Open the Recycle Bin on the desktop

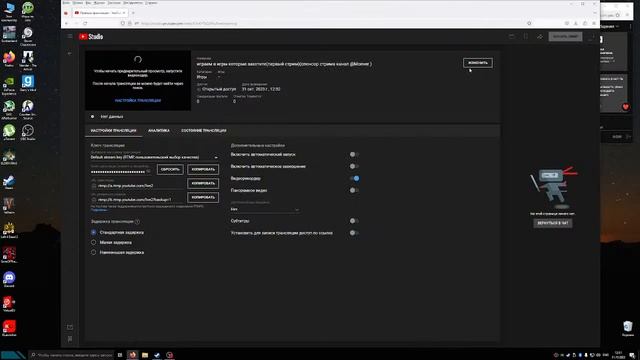pos(628,329)
